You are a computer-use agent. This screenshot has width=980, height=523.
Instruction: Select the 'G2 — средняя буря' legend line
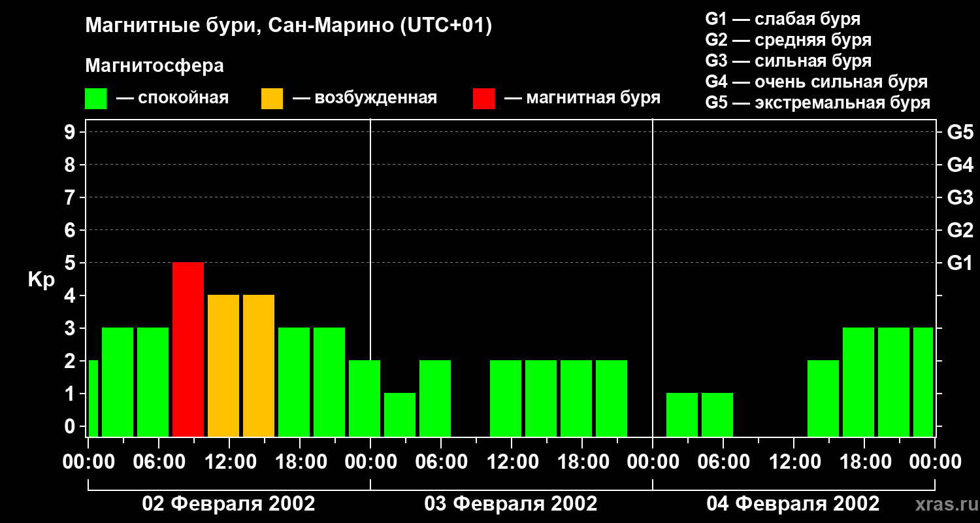(x=788, y=40)
